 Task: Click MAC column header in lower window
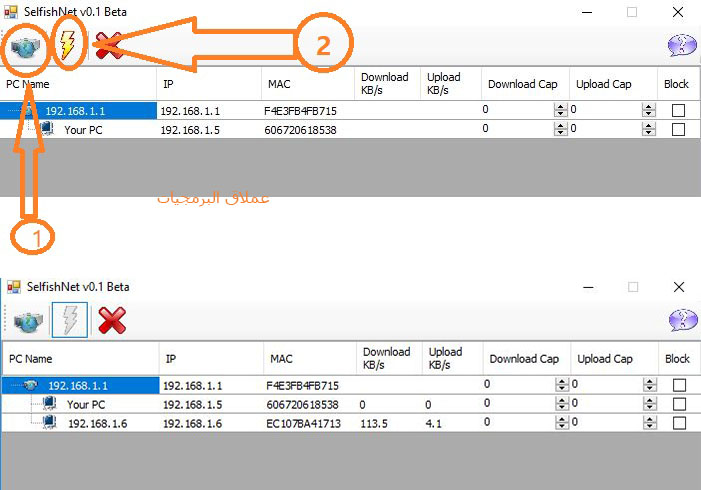(x=310, y=359)
